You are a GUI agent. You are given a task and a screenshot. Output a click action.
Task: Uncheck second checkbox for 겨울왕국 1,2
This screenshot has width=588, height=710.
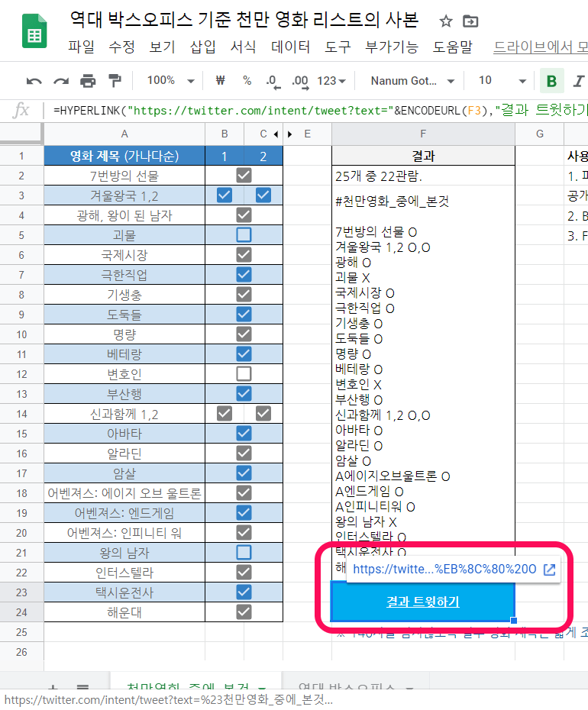click(x=263, y=195)
